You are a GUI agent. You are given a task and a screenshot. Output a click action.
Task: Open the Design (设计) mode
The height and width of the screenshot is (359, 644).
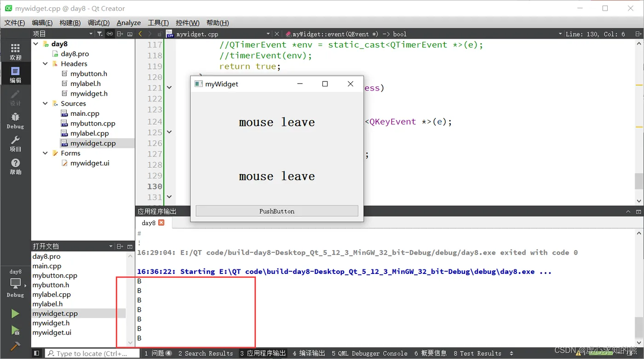point(15,97)
